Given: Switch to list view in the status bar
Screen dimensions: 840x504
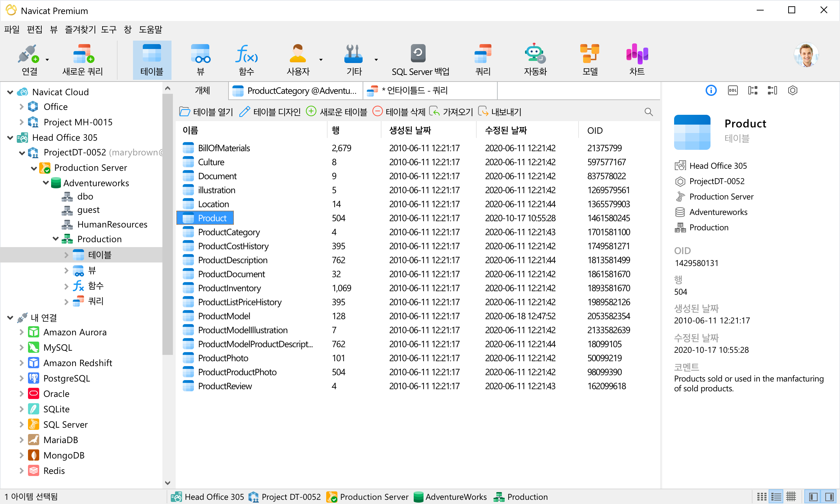Looking at the screenshot, I should [776, 497].
